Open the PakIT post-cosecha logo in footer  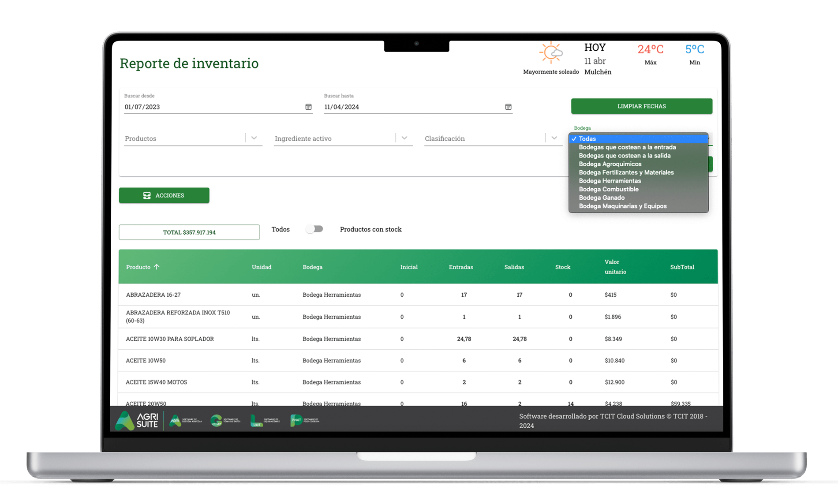pos(305,421)
